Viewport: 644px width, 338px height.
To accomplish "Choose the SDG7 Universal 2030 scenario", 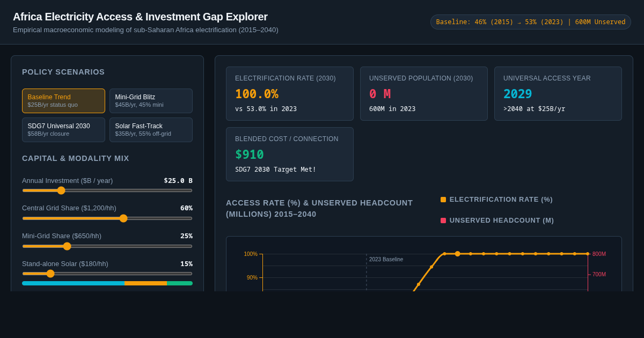I will (x=63, y=130).
